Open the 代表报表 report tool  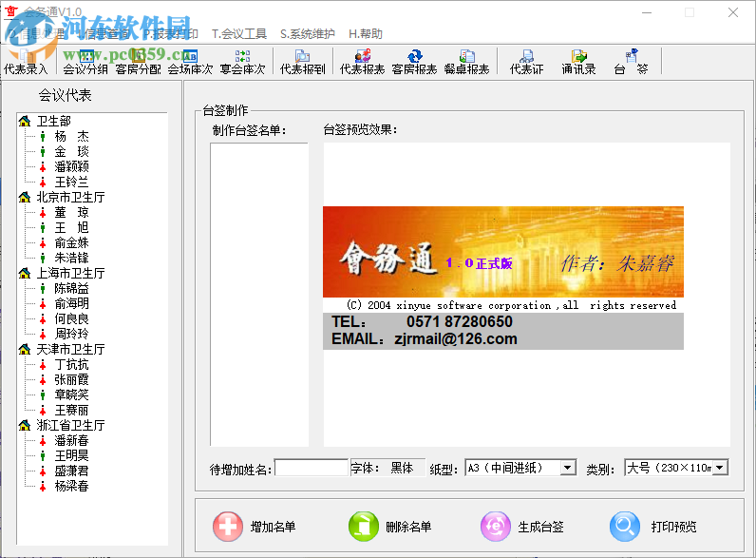tap(362, 62)
